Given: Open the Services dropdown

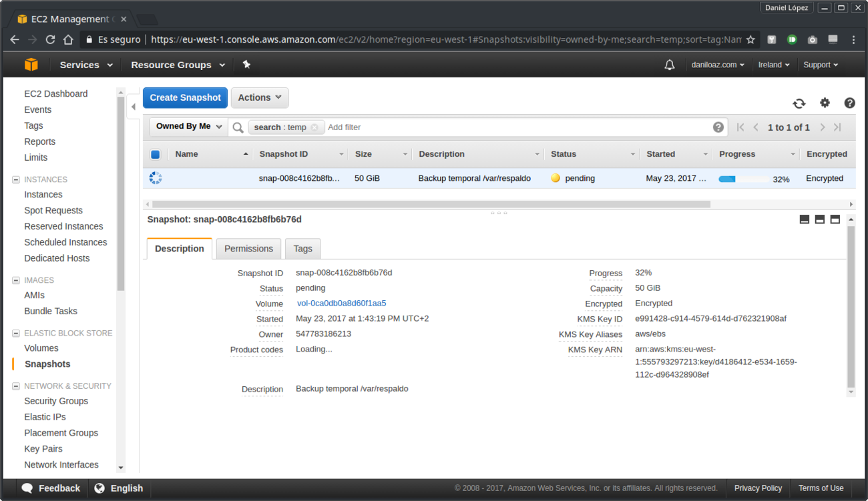Looking at the screenshot, I should click(86, 65).
